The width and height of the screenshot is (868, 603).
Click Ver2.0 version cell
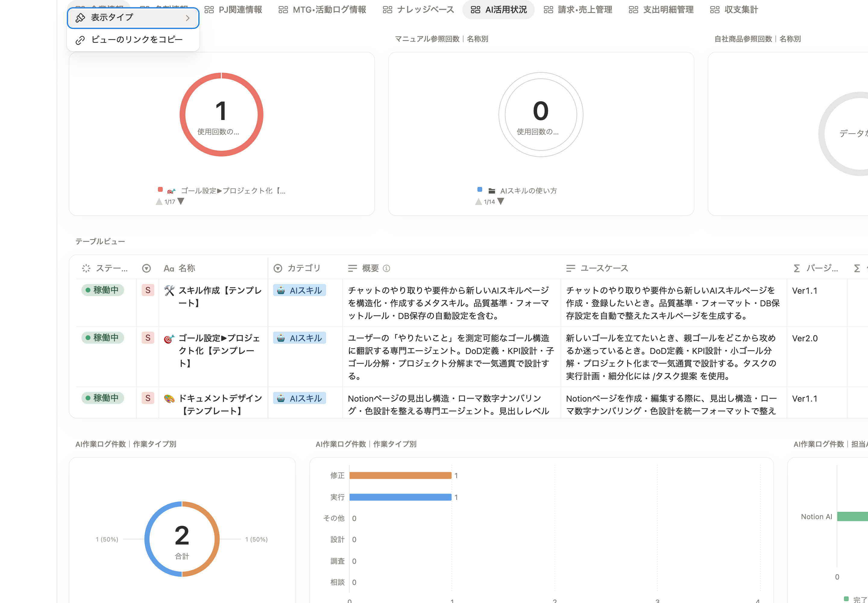point(804,338)
